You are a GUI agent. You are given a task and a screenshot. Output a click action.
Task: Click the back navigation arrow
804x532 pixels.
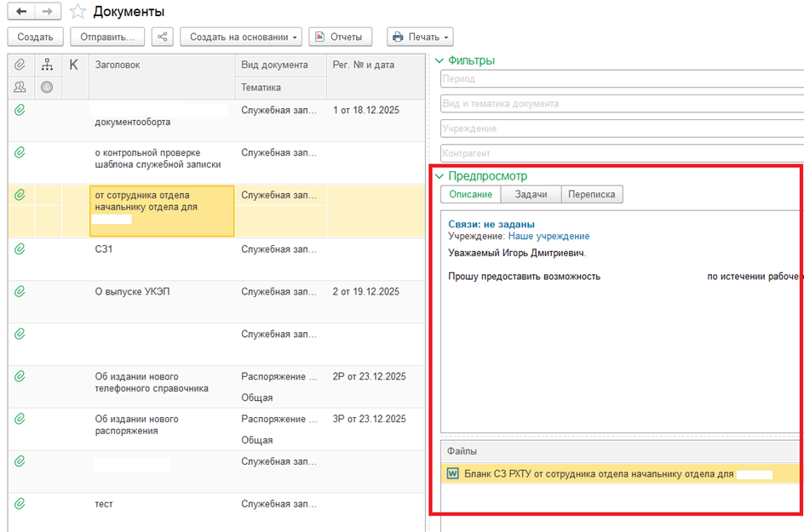pos(21,11)
